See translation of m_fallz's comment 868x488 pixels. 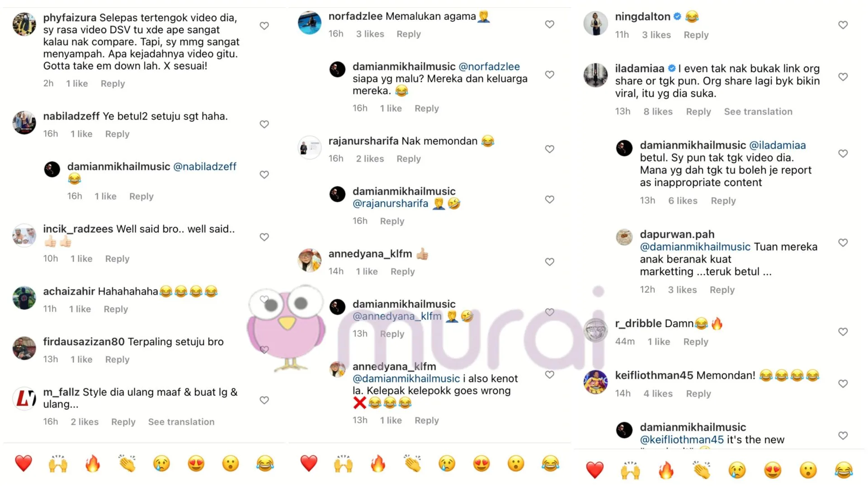point(181,422)
